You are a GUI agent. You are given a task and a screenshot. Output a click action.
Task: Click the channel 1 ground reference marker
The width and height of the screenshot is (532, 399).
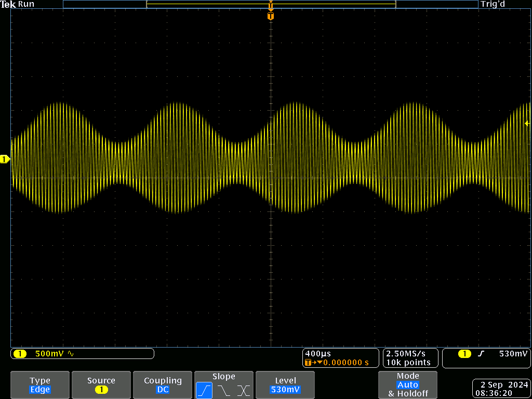coord(5,159)
